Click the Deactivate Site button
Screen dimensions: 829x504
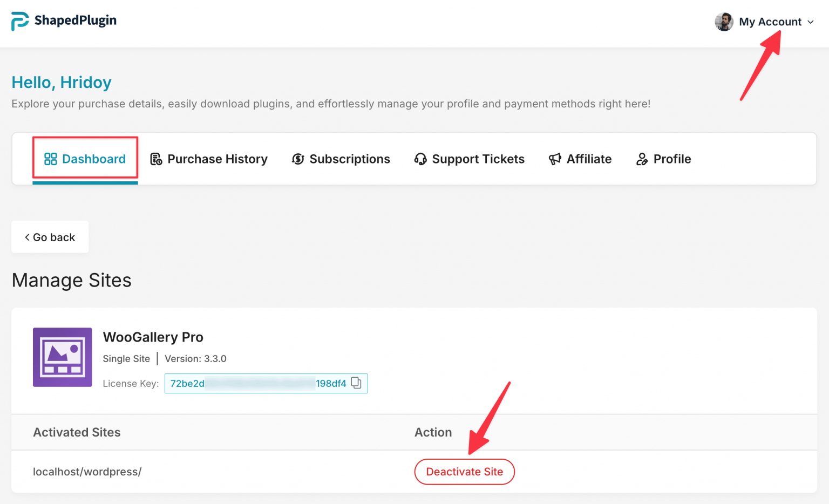coord(464,472)
